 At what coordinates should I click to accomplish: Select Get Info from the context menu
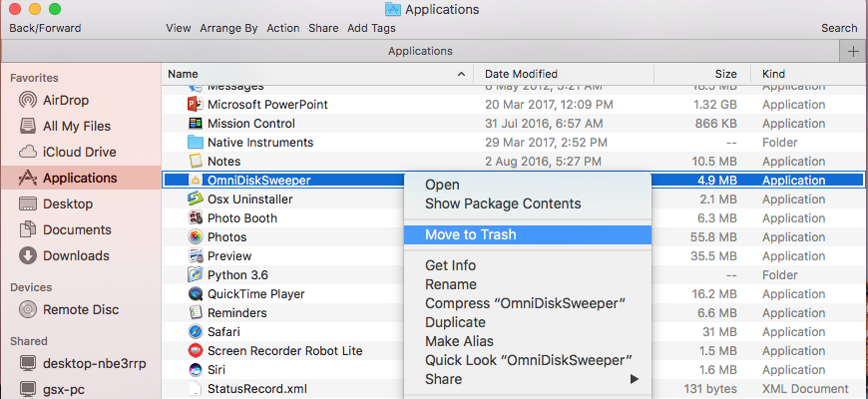[x=450, y=265]
